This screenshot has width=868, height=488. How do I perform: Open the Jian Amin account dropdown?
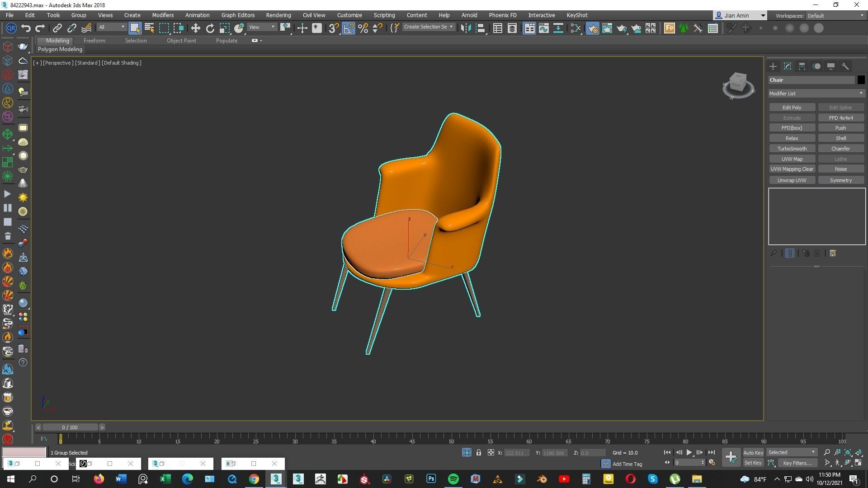click(740, 15)
